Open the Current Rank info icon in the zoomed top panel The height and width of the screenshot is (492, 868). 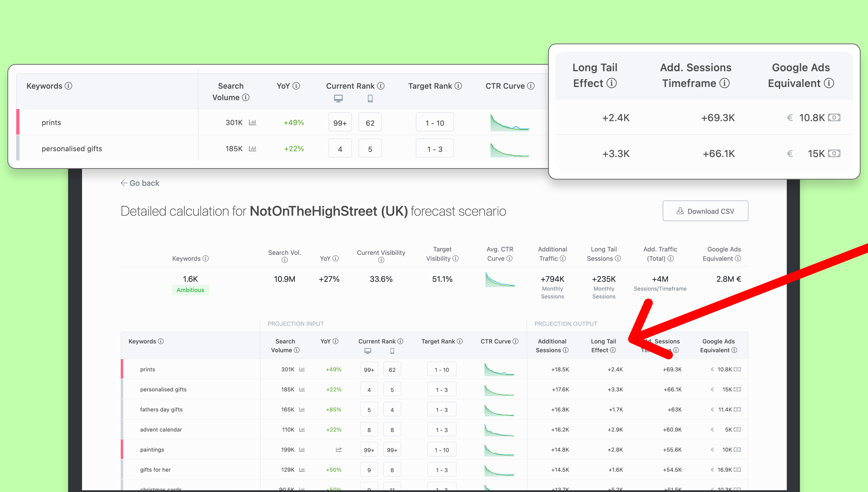(381, 86)
